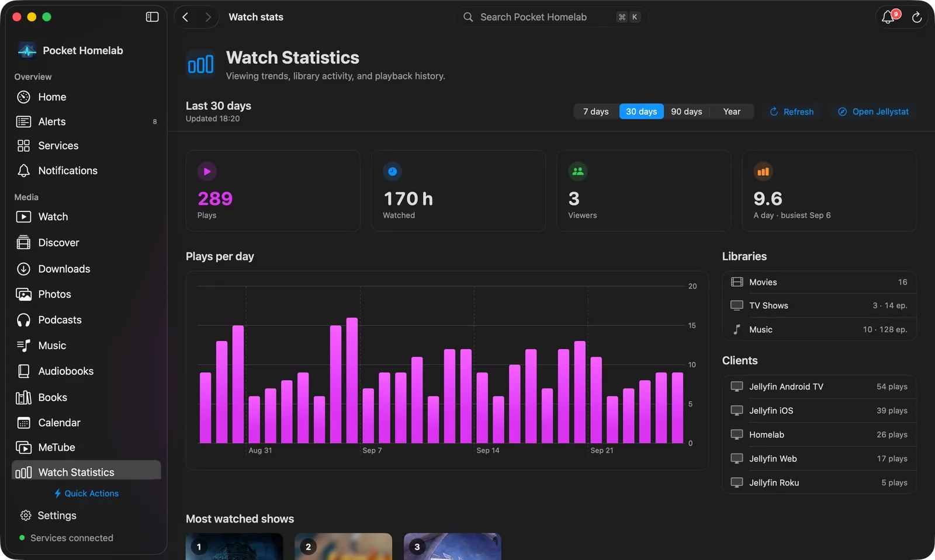Open MeTube in the sidebar
This screenshot has height=560, width=935.
(86, 447)
